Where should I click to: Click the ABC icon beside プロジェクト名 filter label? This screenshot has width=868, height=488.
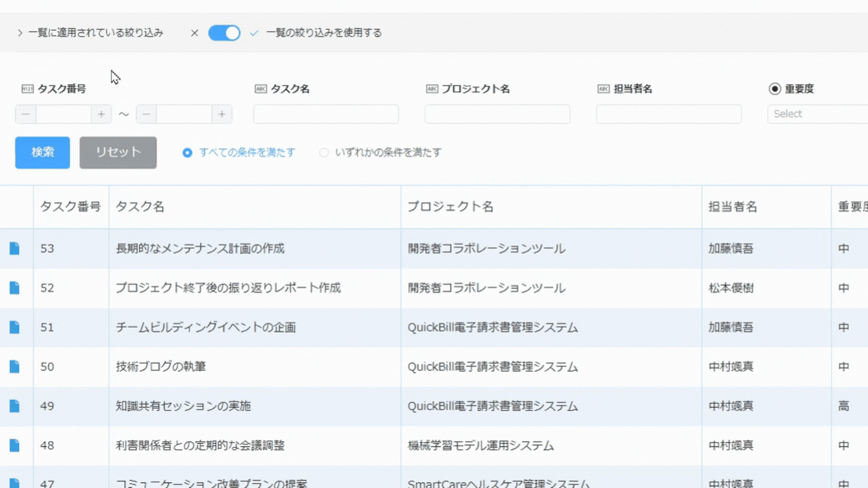coord(432,89)
